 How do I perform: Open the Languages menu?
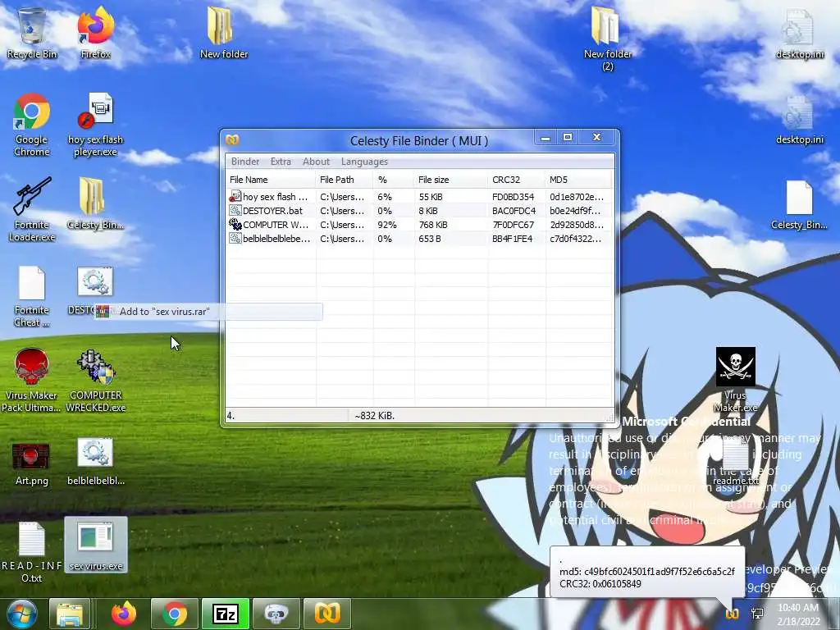tap(364, 162)
